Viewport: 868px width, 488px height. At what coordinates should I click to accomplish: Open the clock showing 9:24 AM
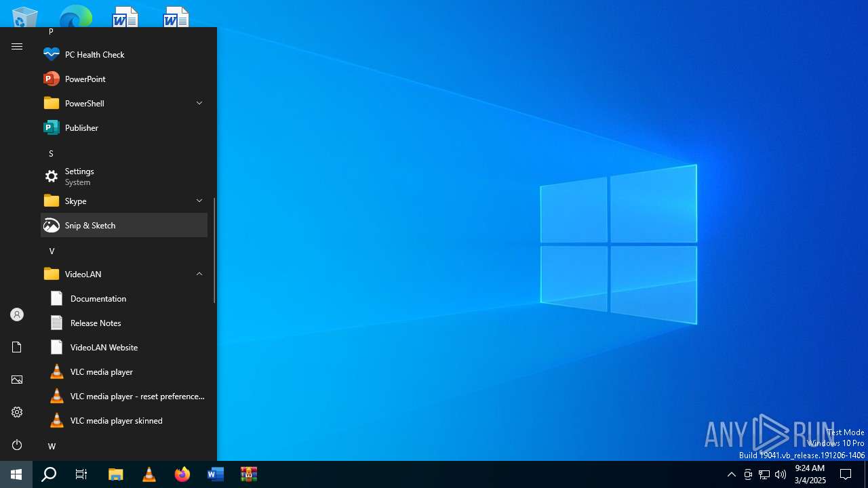pos(810,474)
